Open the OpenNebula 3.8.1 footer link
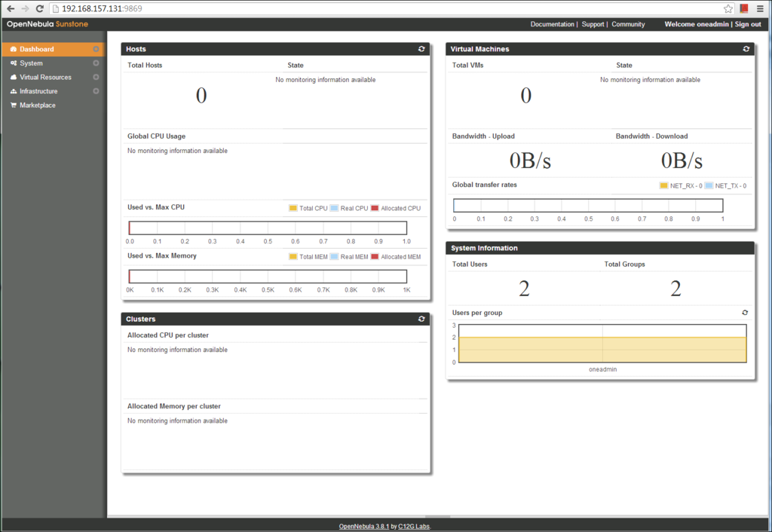 [364, 527]
